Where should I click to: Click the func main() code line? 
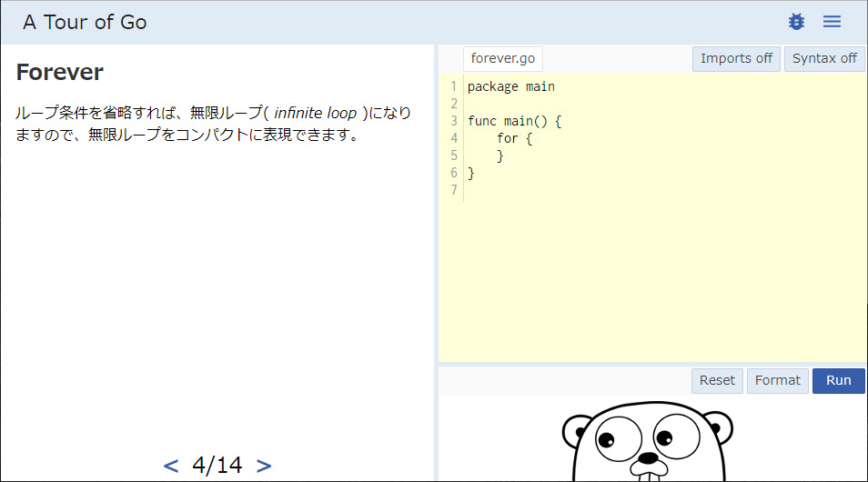pyautogui.click(x=514, y=121)
